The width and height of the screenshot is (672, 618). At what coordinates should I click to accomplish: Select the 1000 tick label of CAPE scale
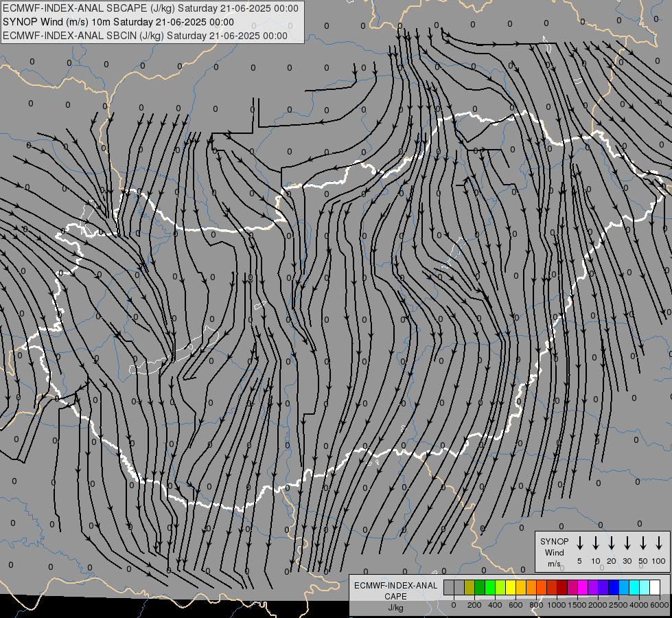coord(557,605)
